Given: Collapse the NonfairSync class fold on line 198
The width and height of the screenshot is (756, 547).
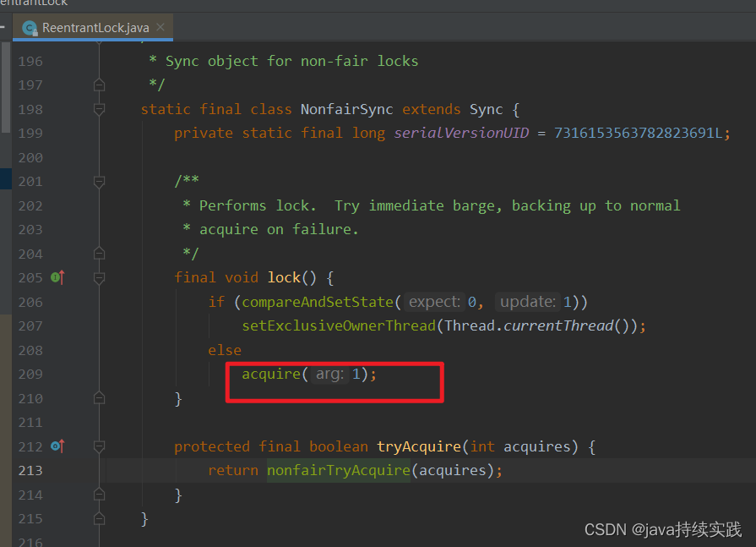Looking at the screenshot, I should pos(99,110).
